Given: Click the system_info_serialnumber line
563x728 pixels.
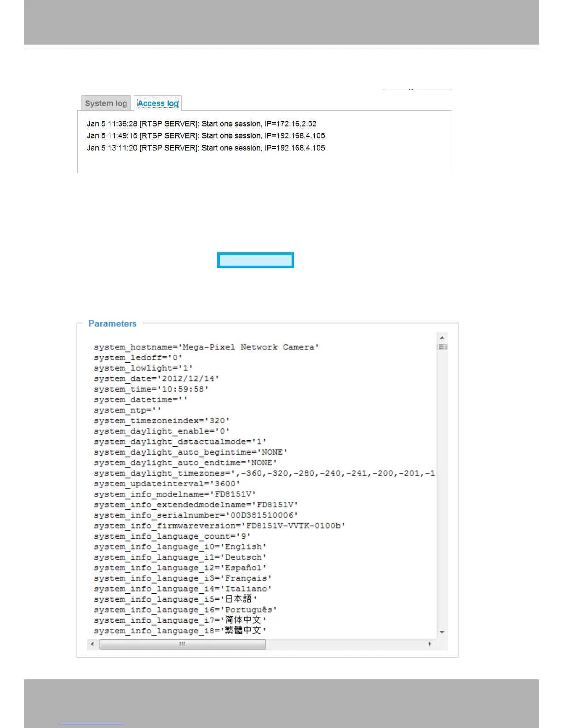Looking at the screenshot, I should 196,516.
